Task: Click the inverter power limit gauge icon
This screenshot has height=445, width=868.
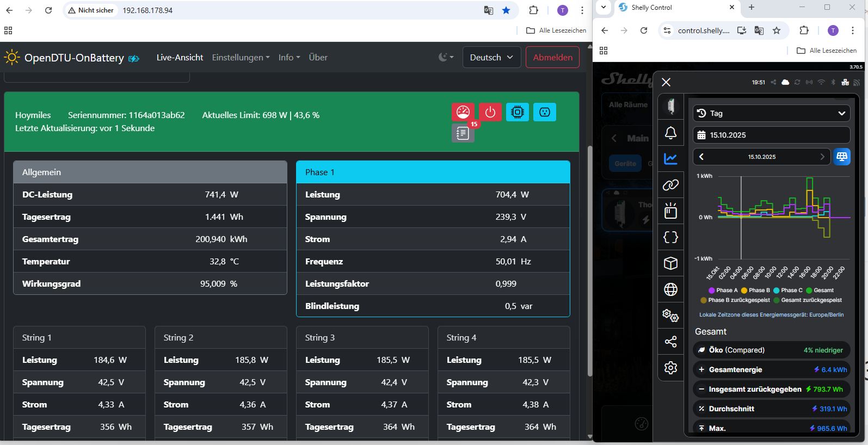Action: (463, 112)
